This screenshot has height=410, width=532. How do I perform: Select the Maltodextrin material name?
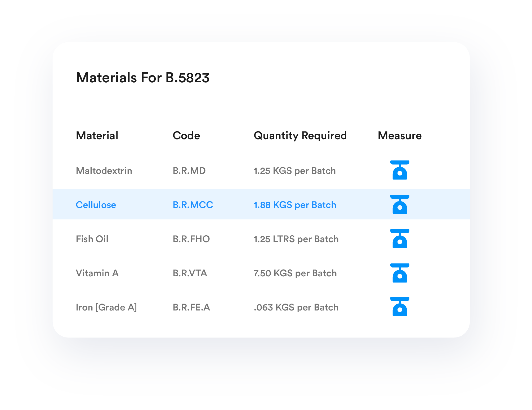pos(104,171)
